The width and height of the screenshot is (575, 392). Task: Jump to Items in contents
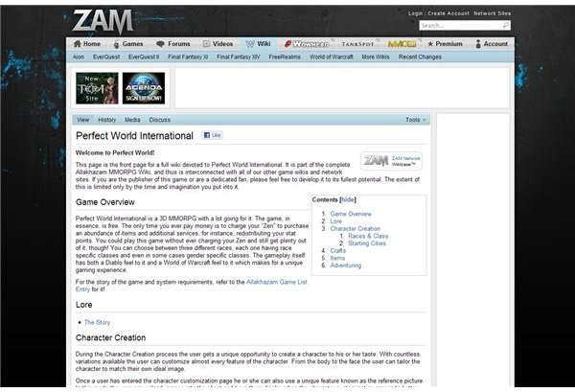337,258
